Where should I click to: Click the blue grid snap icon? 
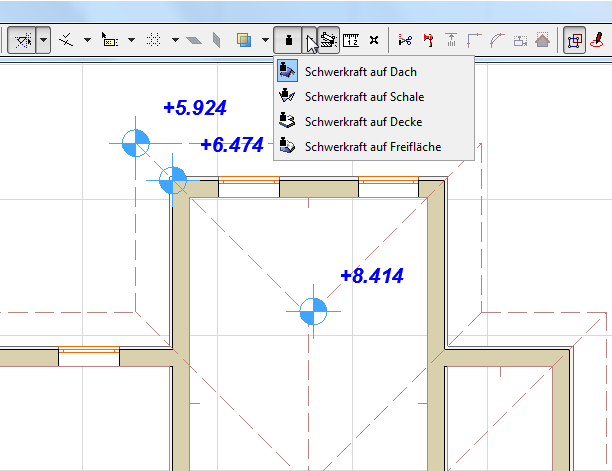[x=154, y=40]
